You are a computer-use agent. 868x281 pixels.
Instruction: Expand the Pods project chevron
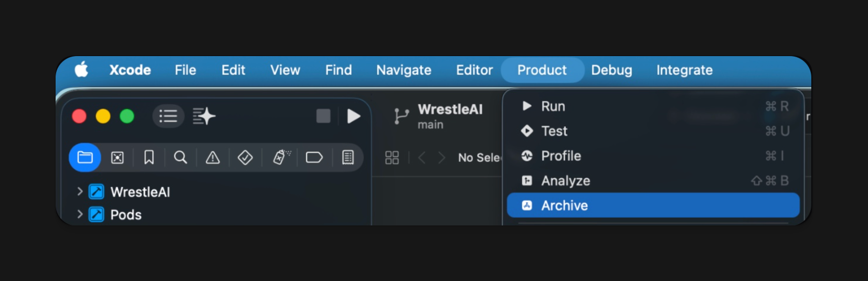click(x=80, y=214)
